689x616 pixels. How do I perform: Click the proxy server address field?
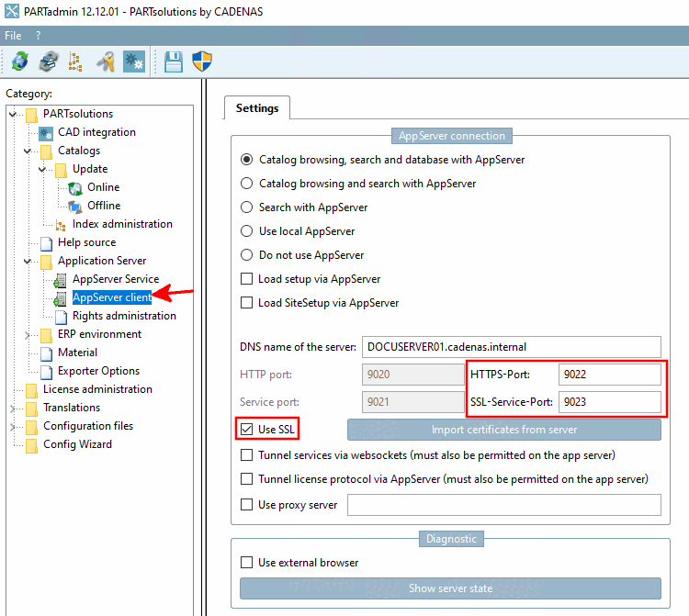504,505
